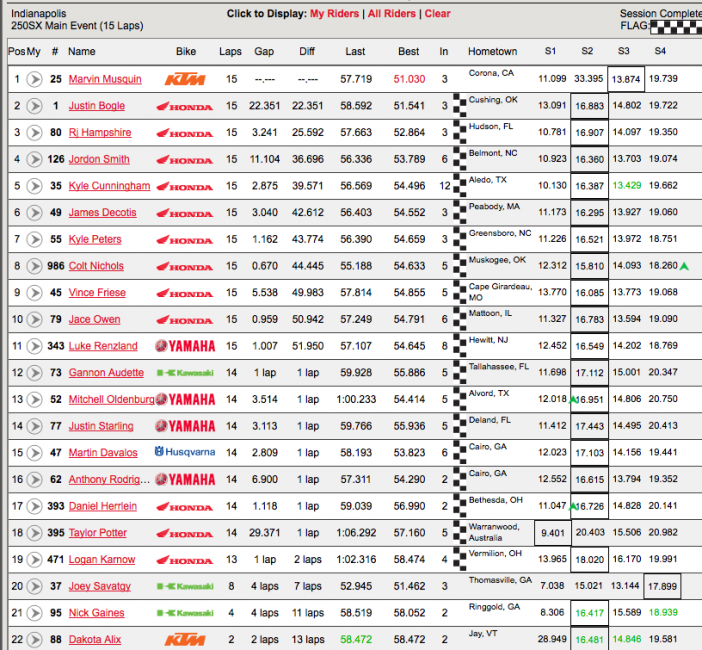Click boxed S3 time 13.874

click(x=626, y=79)
